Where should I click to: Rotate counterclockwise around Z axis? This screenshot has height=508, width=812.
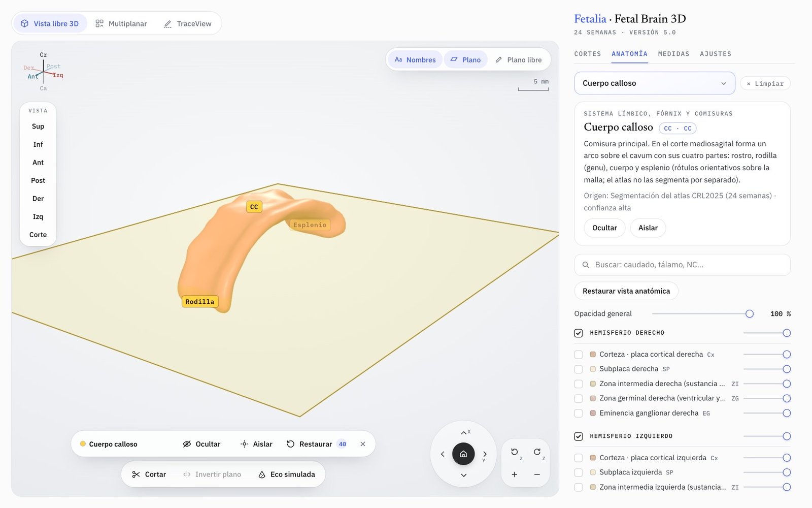pyautogui.click(x=515, y=452)
